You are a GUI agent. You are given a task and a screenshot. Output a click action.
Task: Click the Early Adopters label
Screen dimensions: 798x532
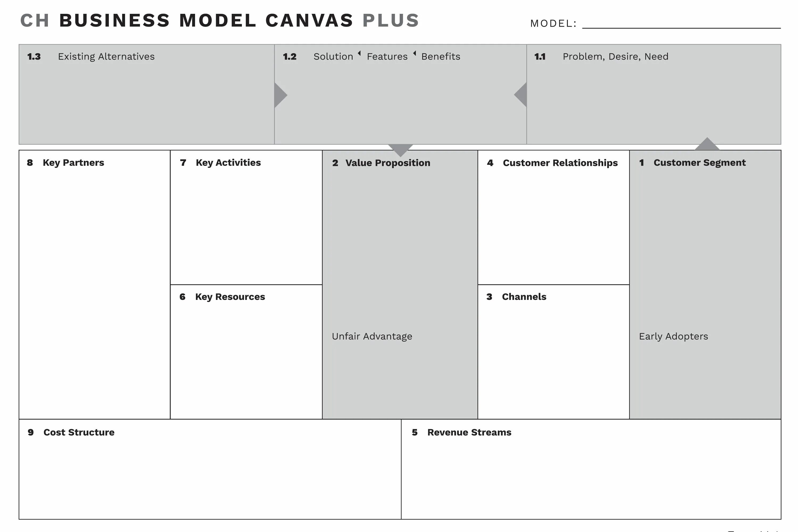(x=673, y=336)
